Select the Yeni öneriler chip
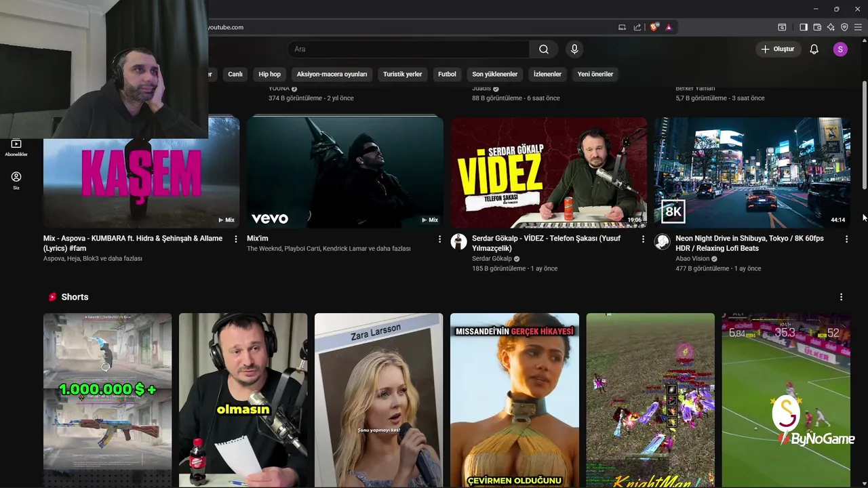The image size is (868, 488). [x=595, y=75]
